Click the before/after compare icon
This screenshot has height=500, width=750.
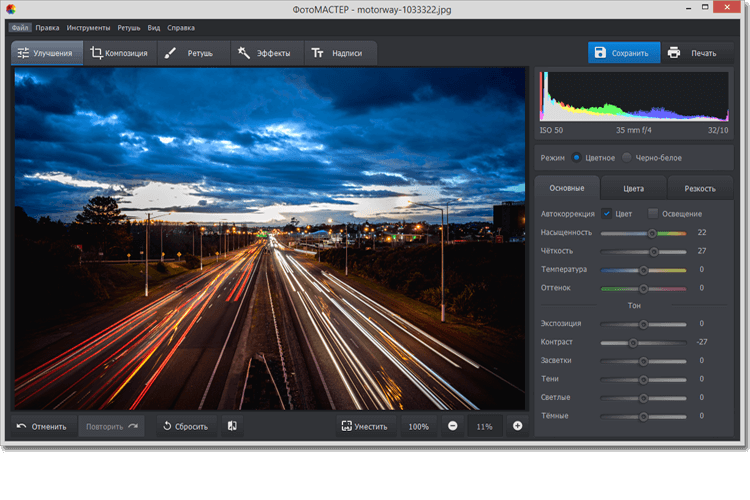[x=232, y=426]
